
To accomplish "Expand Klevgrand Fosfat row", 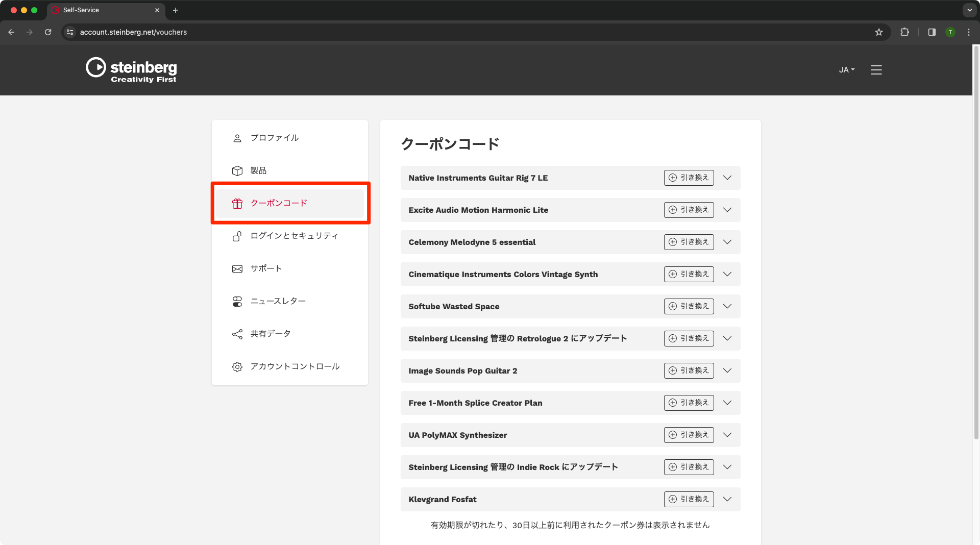I will click(x=727, y=499).
